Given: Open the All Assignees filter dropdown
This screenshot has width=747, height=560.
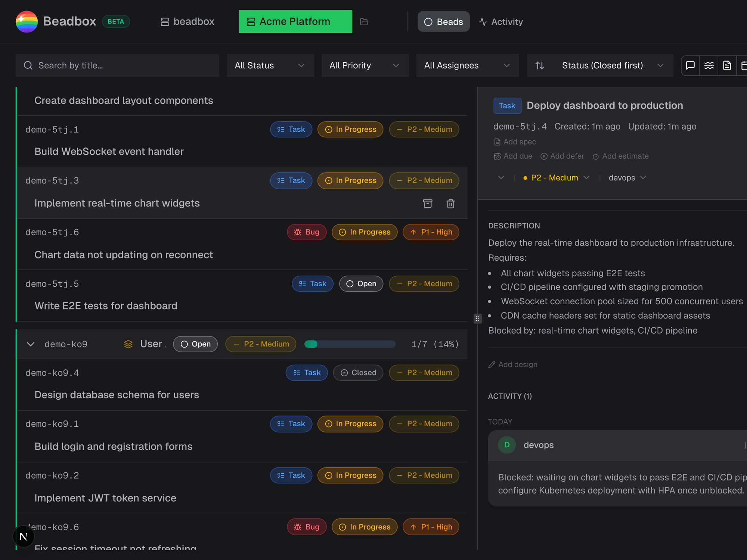Looking at the screenshot, I should (467, 65).
